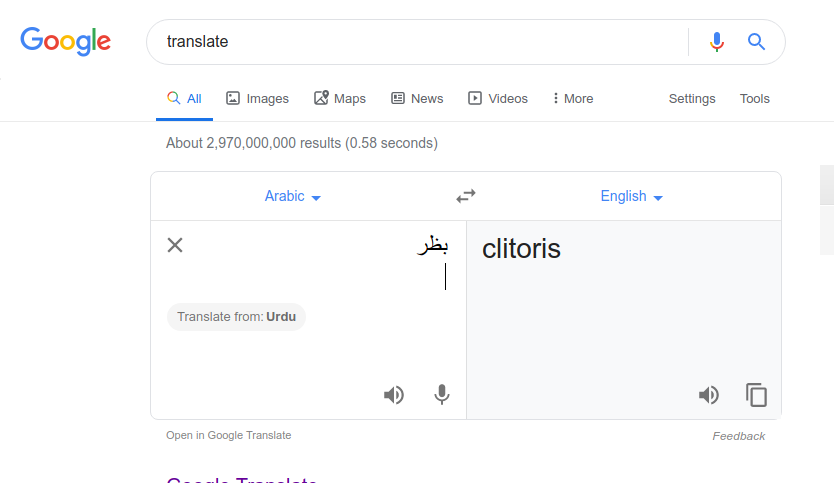
Task: Copy the English translation
Action: (757, 395)
